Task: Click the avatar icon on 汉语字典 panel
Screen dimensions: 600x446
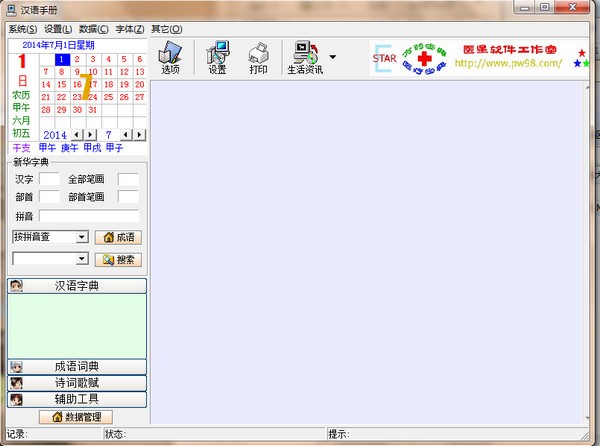Action: click(x=16, y=285)
